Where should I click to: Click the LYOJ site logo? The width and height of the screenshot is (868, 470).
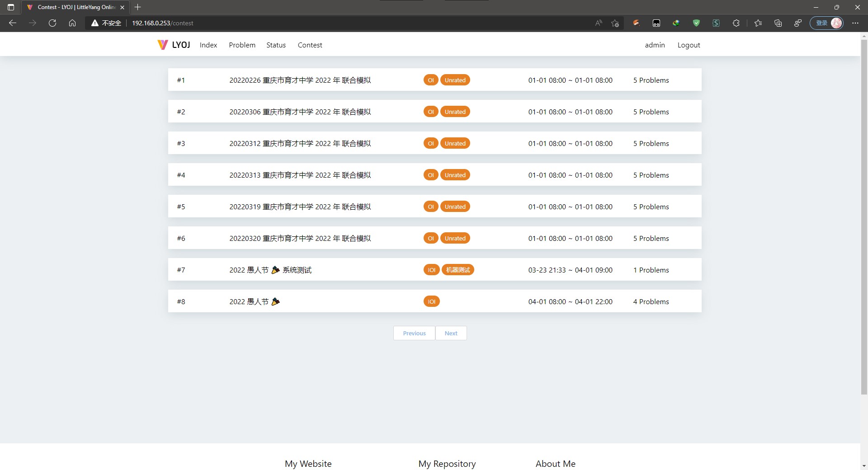coord(174,45)
